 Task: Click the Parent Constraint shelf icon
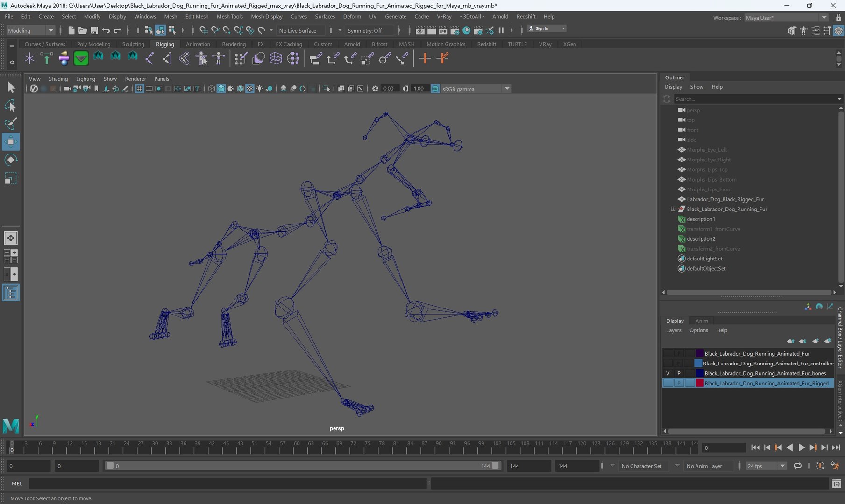click(315, 58)
